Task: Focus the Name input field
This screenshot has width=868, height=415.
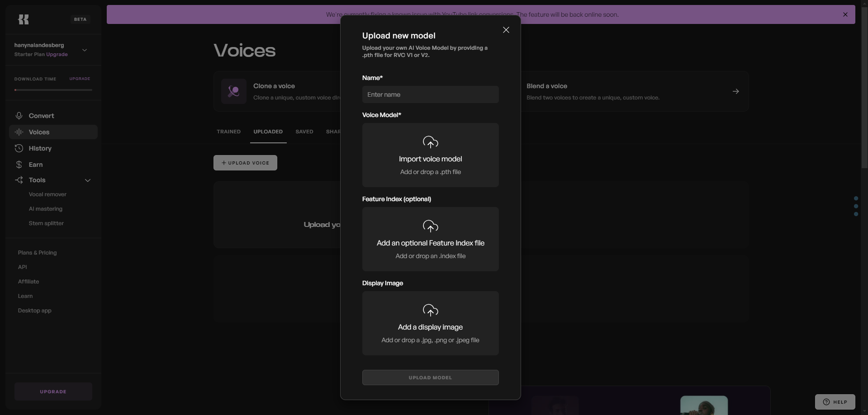Action: pos(431,94)
